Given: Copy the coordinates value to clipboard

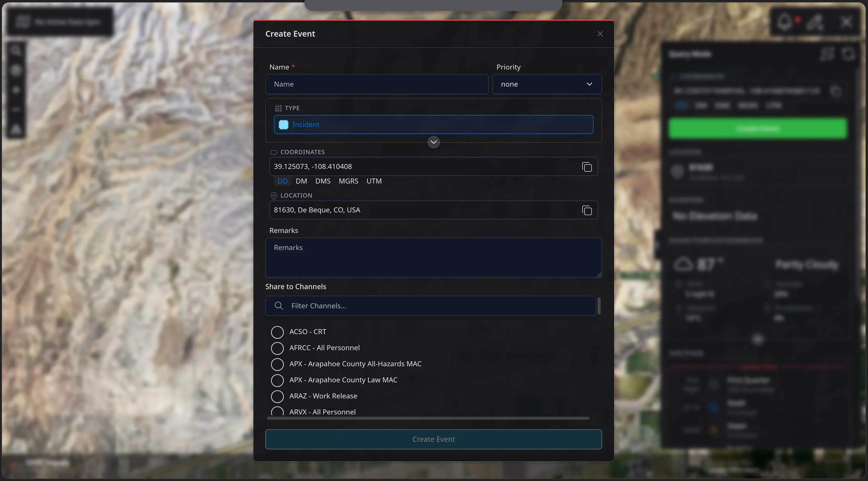Looking at the screenshot, I should click(x=587, y=167).
